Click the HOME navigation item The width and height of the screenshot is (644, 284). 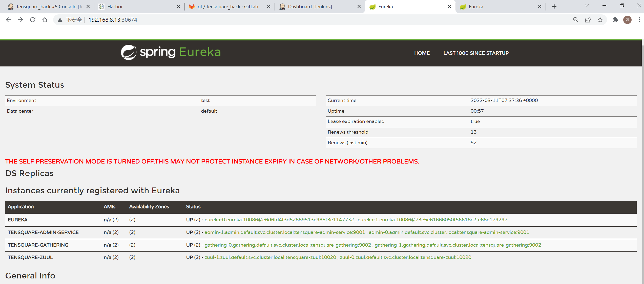(422, 53)
